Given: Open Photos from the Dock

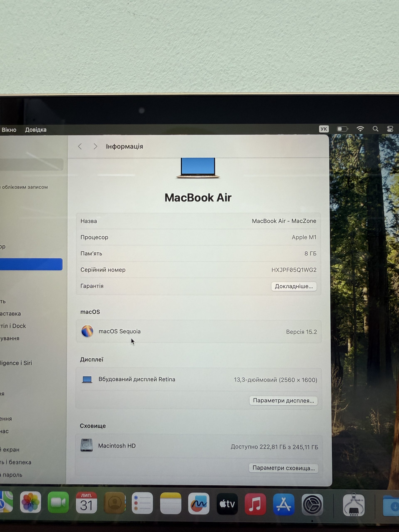Looking at the screenshot, I should [x=31, y=502].
